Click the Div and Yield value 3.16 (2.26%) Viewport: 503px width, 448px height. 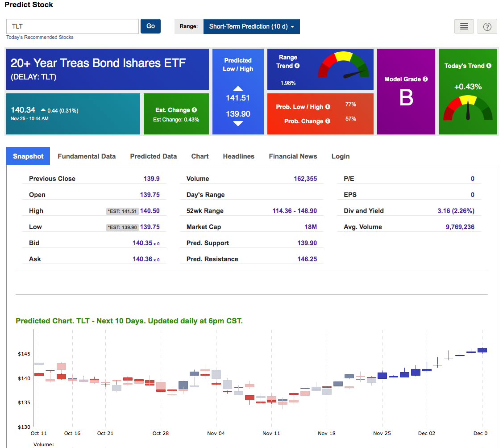tap(456, 211)
